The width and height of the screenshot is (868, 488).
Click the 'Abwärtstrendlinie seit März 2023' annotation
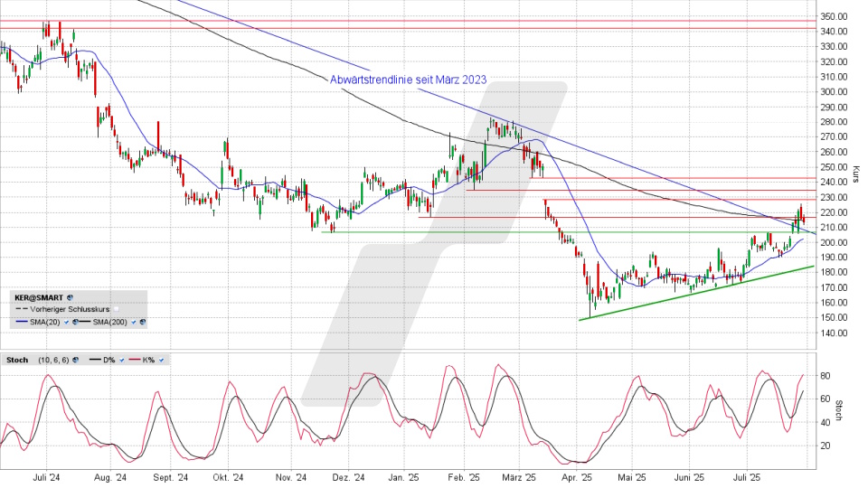408,80
